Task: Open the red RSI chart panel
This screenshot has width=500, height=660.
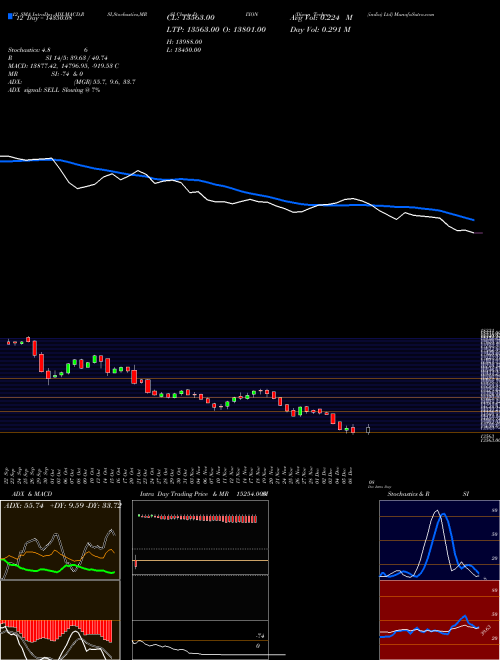Action: click(x=439, y=620)
